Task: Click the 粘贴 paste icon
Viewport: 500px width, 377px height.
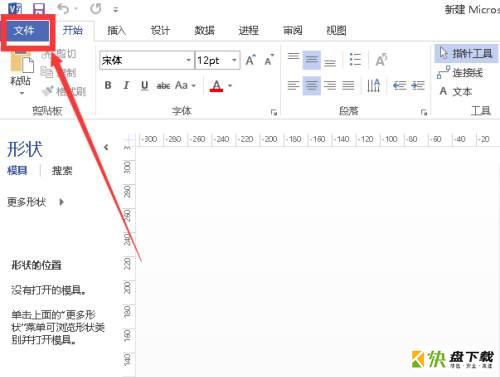Action: coord(21,61)
